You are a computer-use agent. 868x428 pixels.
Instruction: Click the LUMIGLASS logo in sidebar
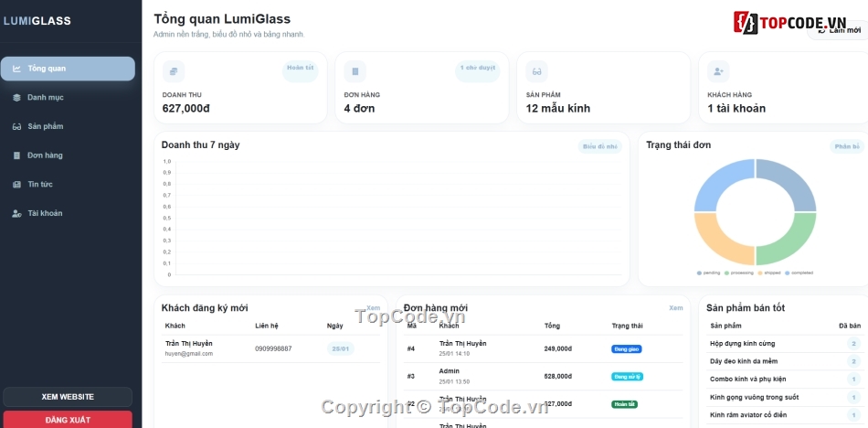tap(37, 21)
